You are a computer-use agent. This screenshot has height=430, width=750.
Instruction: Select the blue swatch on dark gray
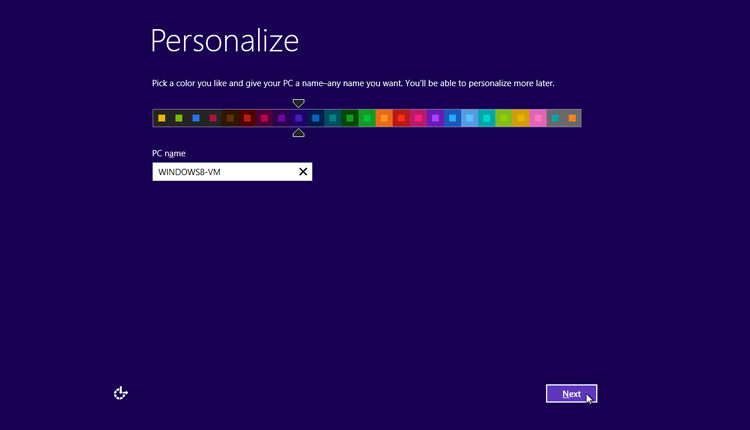point(196,118)
